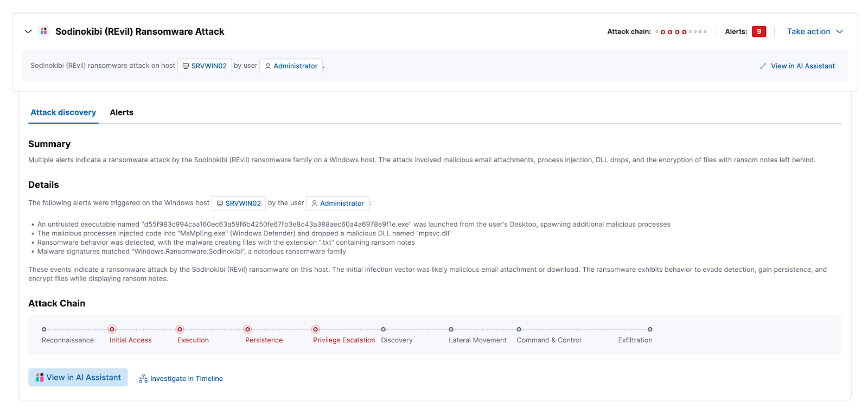Screen dimensions: 868x414
Task: Click the Privilege Escalation attack chain marker
Action: 315,329
